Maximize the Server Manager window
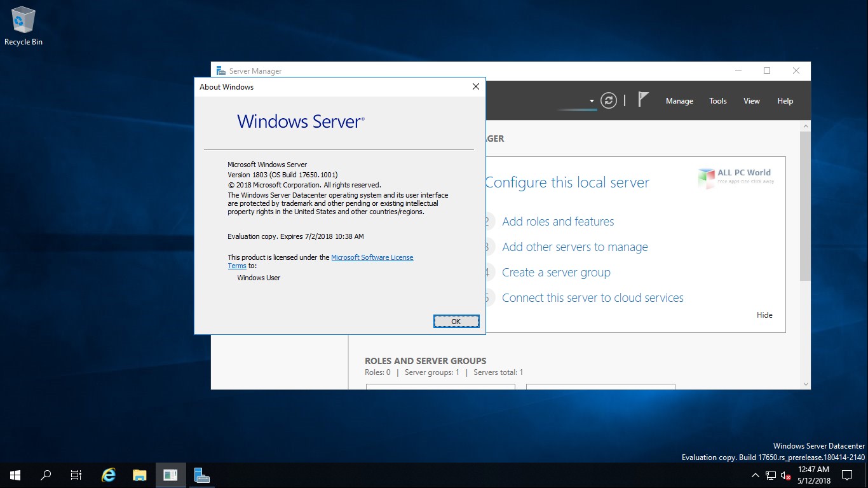This screenshot has height=488, width=868. [767, 71]
